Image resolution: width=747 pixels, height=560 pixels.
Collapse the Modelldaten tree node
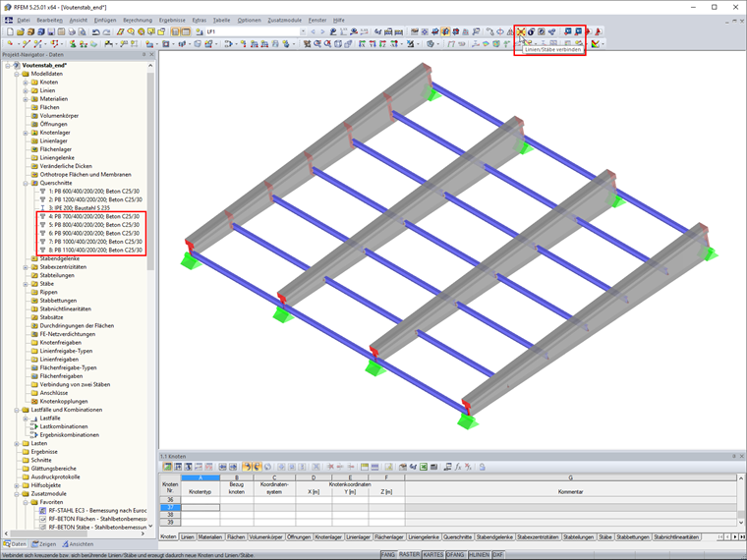pyautogui.click(x=17, y=74)
